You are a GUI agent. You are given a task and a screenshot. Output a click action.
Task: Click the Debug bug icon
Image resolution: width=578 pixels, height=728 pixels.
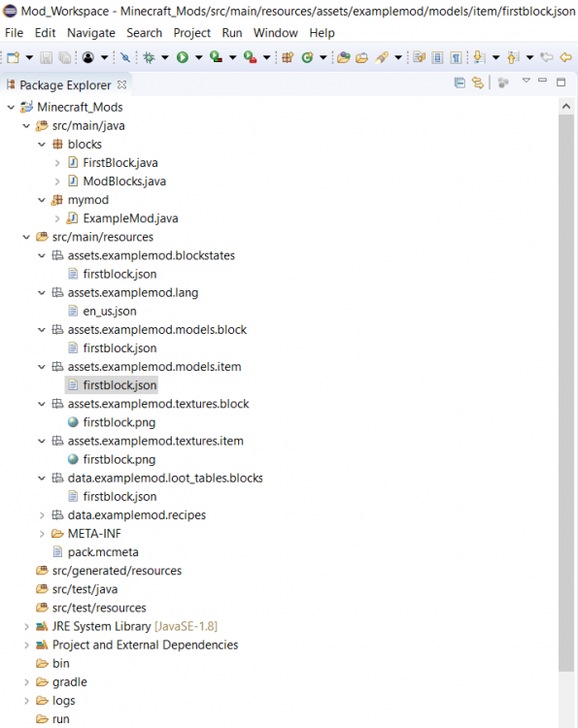click(149, 57)
